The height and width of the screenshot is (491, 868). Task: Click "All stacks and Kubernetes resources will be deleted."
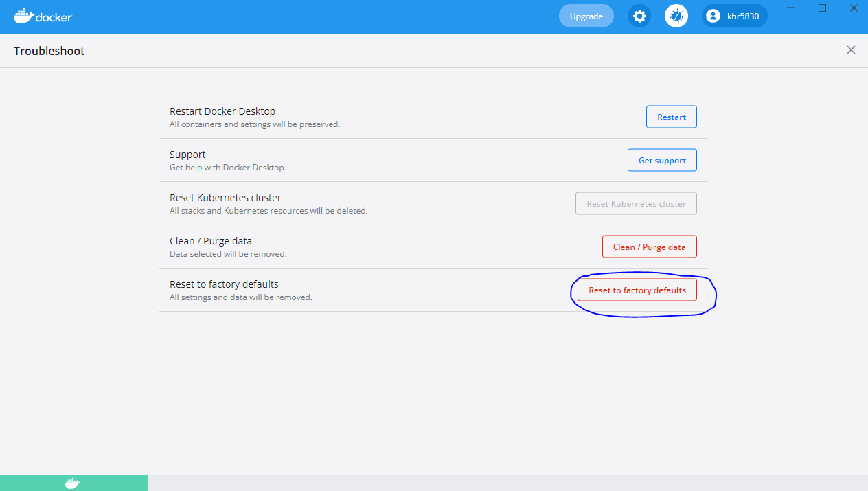click(x=269, y=211)
